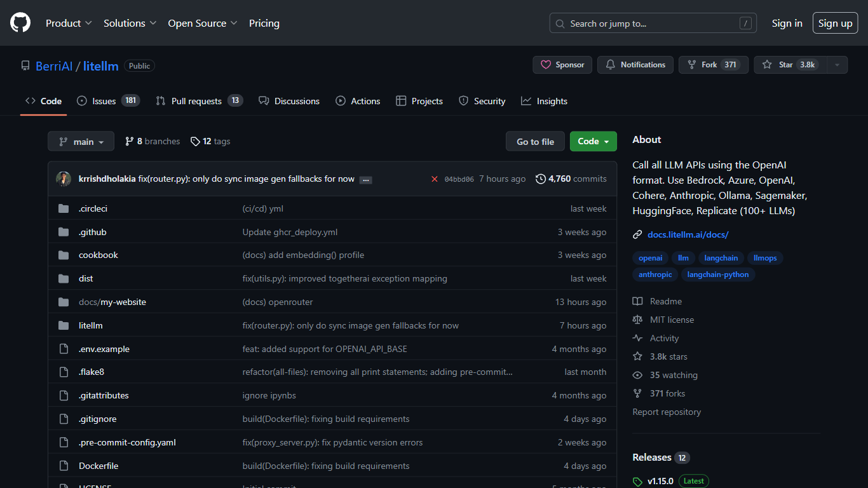Select the openai topic tag
Viewport: 868px width, 488px height.
(651, 258)
